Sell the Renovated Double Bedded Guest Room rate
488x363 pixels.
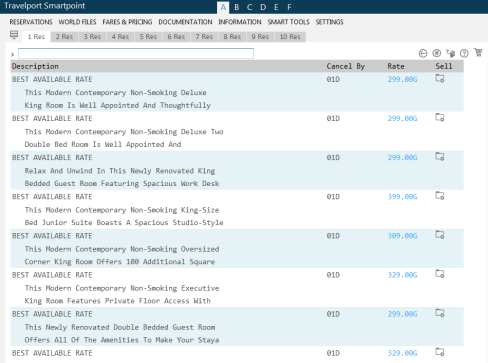[x=440, y=313]
